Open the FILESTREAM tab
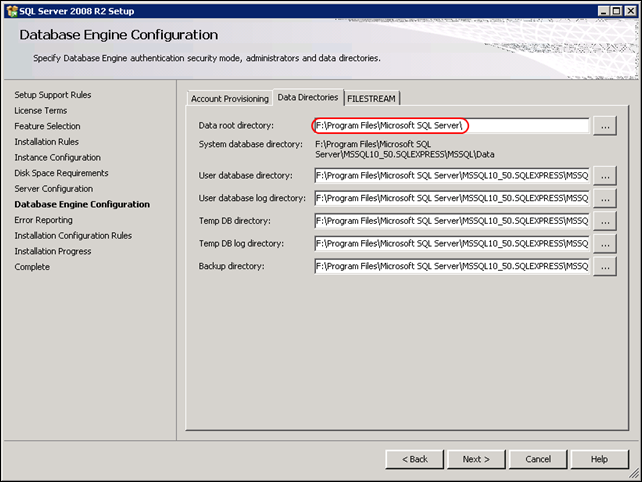 click(x=371, y=99)
